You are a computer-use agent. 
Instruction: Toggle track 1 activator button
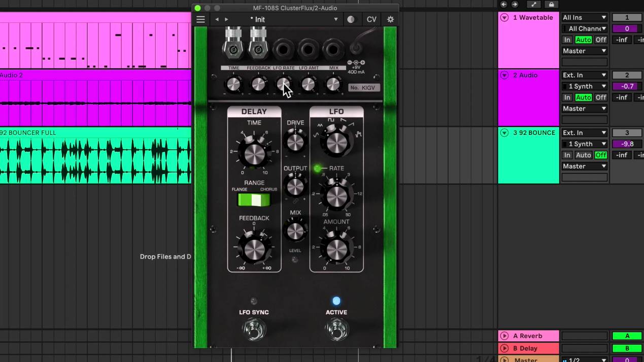(627, 17)
